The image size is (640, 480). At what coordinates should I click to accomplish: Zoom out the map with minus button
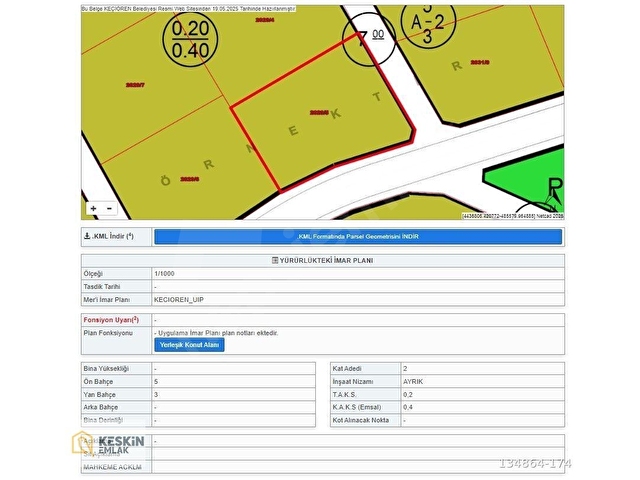pos(109,209)
